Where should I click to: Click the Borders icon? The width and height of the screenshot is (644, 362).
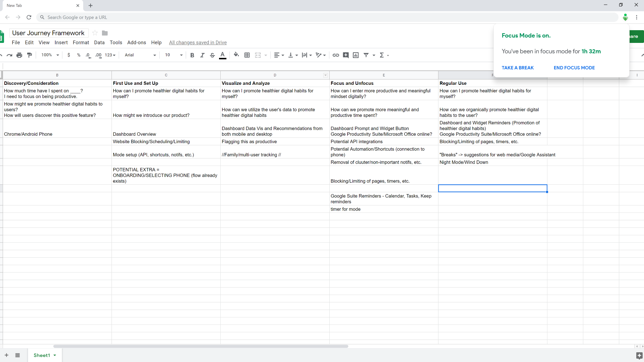click(247, 55)
